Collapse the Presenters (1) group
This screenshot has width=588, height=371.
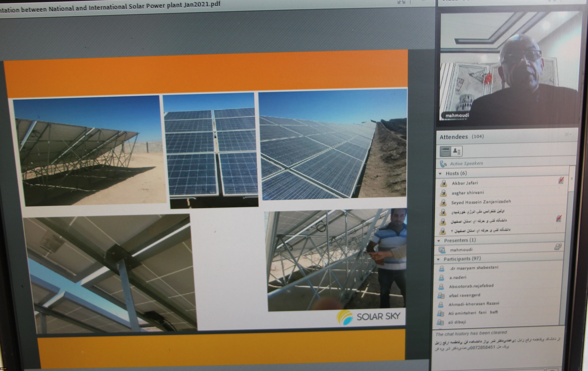pos(439,241)
